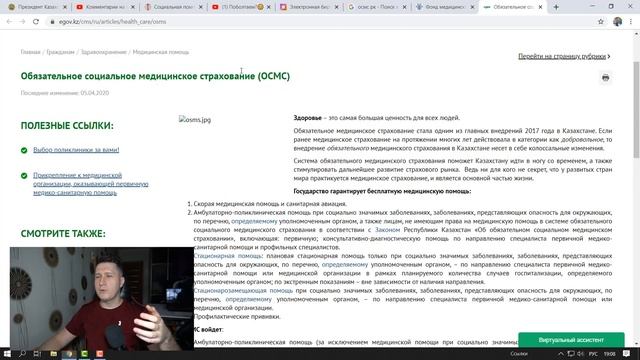The width and height of the screenshot is (640, 360).
Task: Open the 'Виртуальный ассистент' button
Action: 571,340
